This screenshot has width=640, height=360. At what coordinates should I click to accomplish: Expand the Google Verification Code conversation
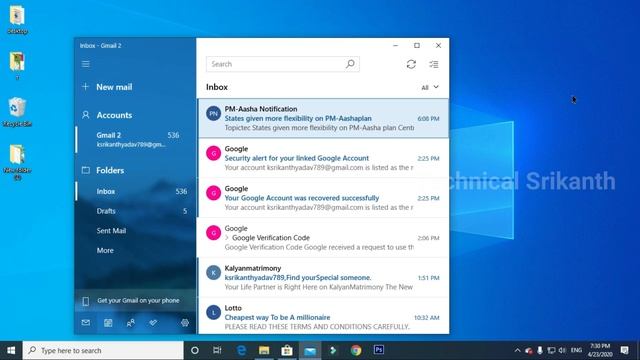click(x=227, y=238)
